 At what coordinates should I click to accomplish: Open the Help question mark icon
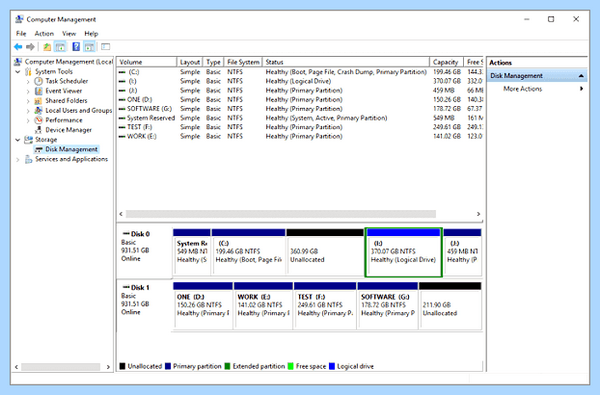click(x=76, y=47)
